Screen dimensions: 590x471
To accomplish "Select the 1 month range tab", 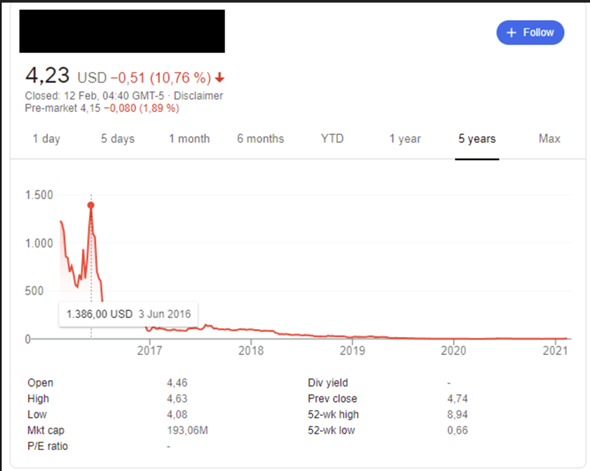I will pyautogui.click(x=189, y=138).
